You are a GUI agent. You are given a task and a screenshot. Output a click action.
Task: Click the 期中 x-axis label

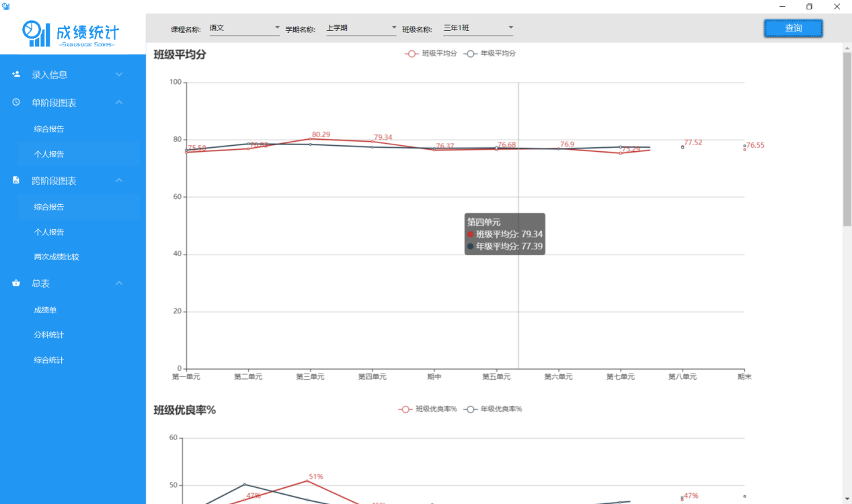[434, 377]
